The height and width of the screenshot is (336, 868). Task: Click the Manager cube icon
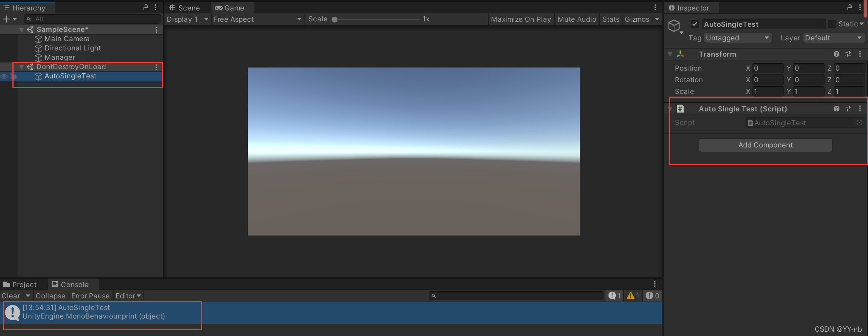pyautogui.click(x=38, y=58)
